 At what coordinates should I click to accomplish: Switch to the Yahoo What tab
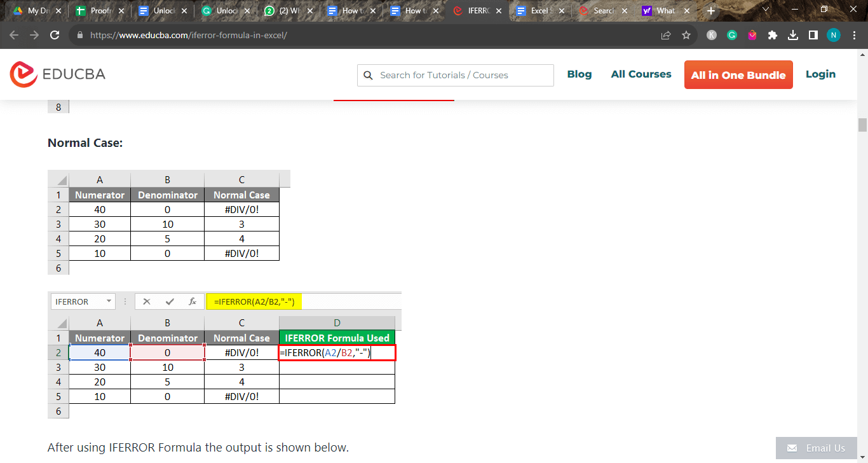665,11
